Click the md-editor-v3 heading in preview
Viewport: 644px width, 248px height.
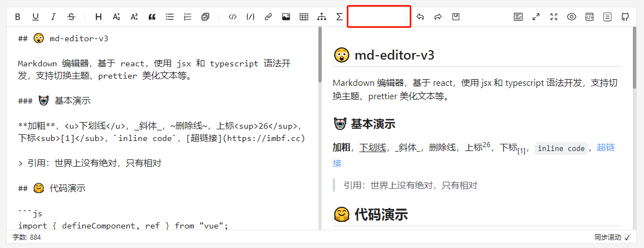pos(384,55)
